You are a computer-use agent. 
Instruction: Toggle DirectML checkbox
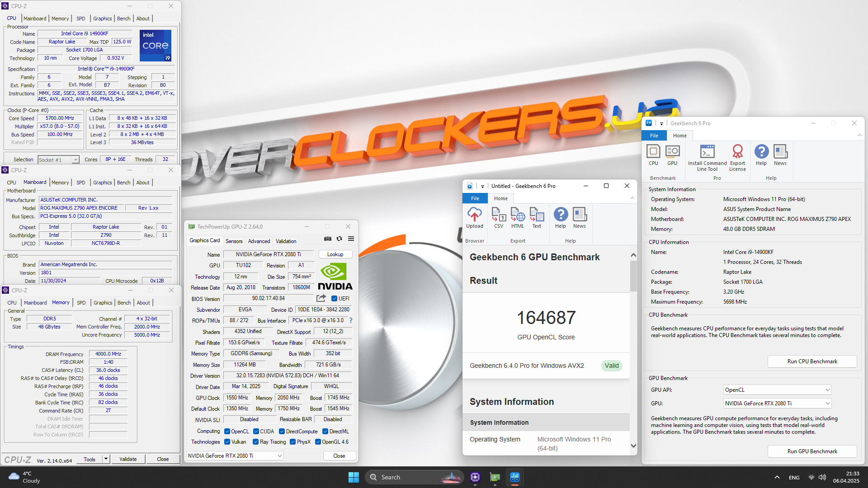pos(325,432)
